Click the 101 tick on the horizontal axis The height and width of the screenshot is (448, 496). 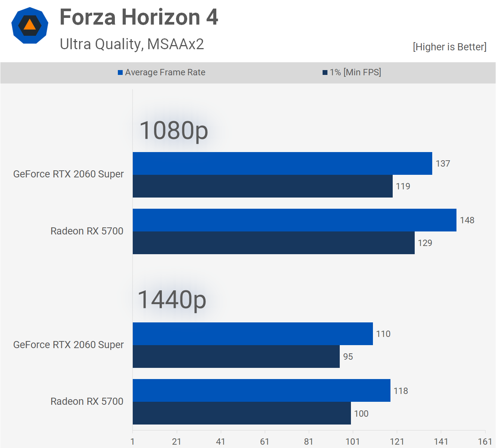click(x=353, y=442)
